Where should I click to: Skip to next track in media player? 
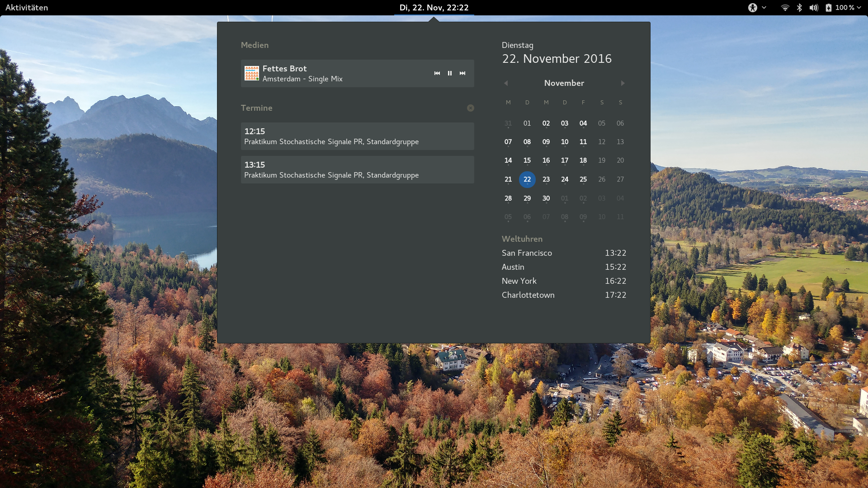point(462,73)
